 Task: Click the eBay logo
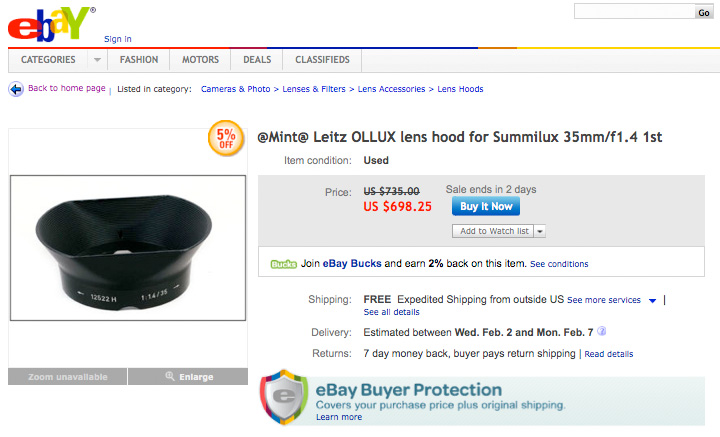[x=51, y=24]
